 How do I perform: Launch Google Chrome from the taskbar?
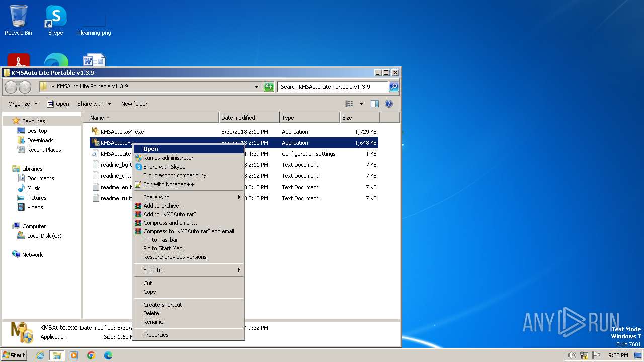(91, 355)
